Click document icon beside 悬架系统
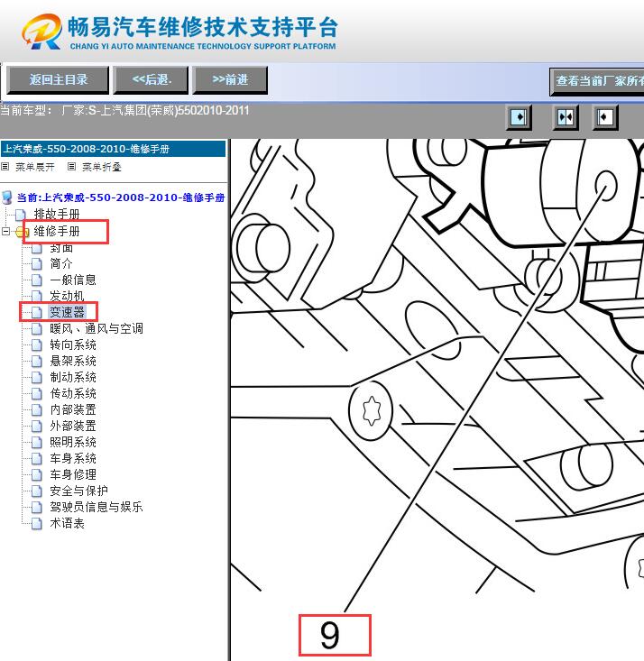644x661 pixels. click(x=37, y=362)
